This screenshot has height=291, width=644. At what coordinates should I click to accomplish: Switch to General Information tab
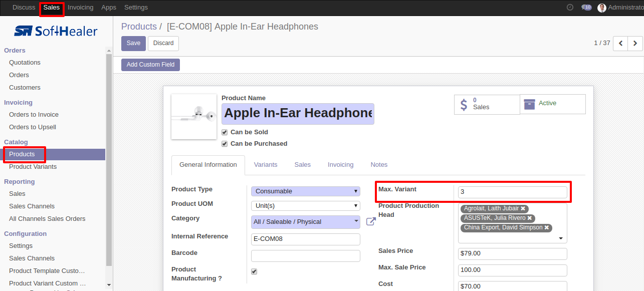point(208,165)
